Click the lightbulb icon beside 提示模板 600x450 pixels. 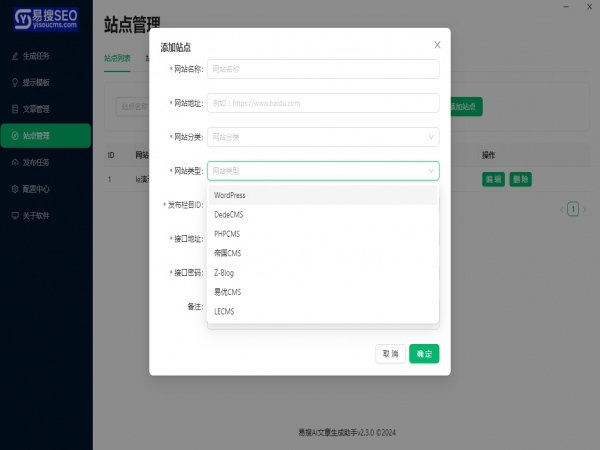15,82
